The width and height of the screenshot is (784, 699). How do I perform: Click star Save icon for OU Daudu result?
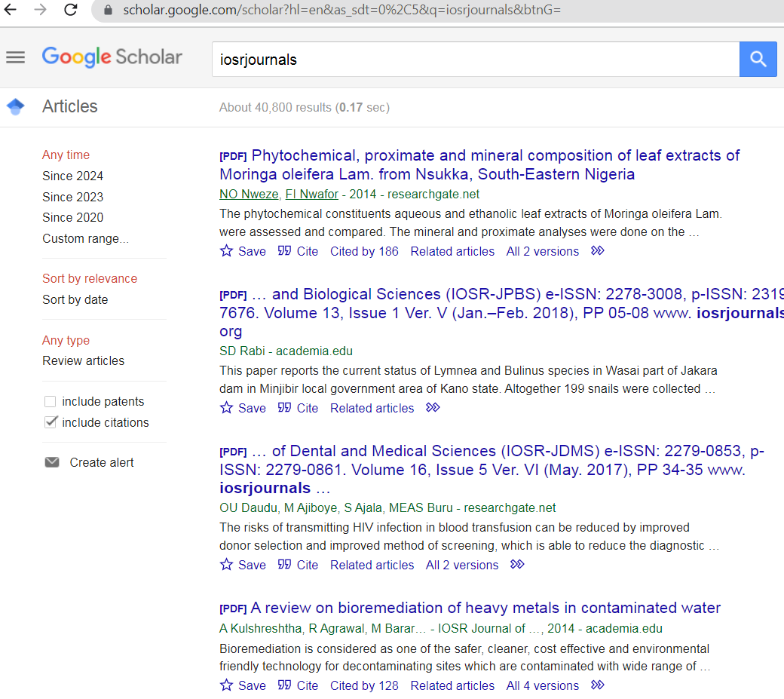pyautogui.click(x=226, y=565)
